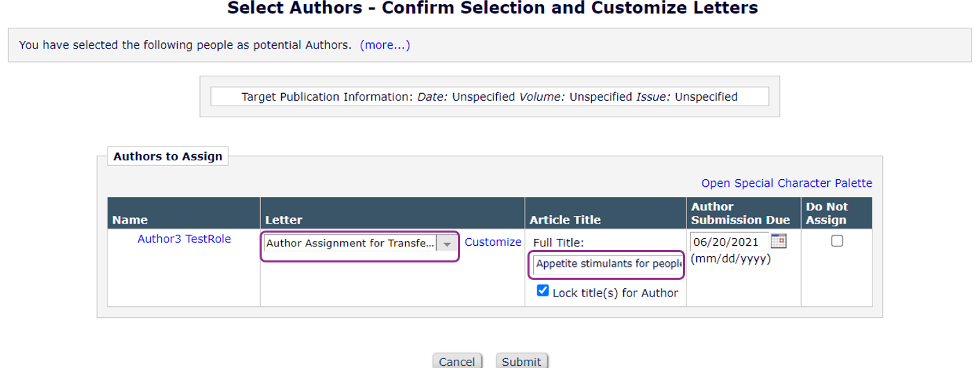Click the Target Publication Information box
The image size is (980, 368).
pos(489,97)
